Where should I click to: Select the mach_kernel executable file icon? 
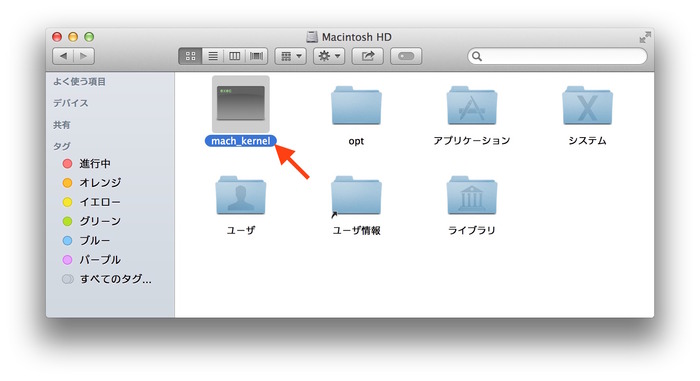pos(241,103)
